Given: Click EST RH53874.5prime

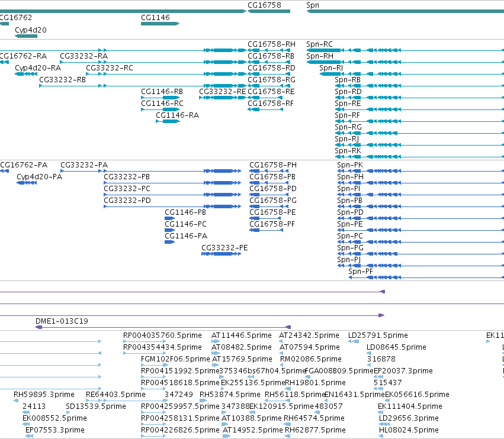Looking at the screenshot, I should click(x=230, y=394).
